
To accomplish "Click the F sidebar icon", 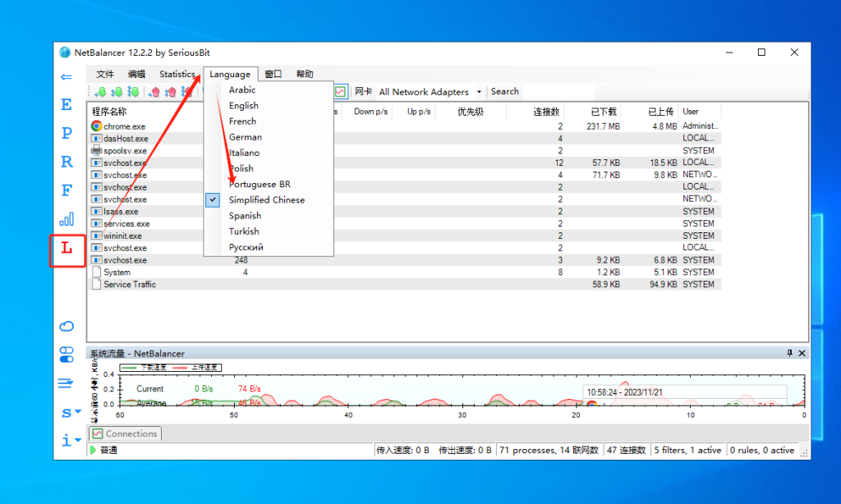I will [x=67, y=190].
